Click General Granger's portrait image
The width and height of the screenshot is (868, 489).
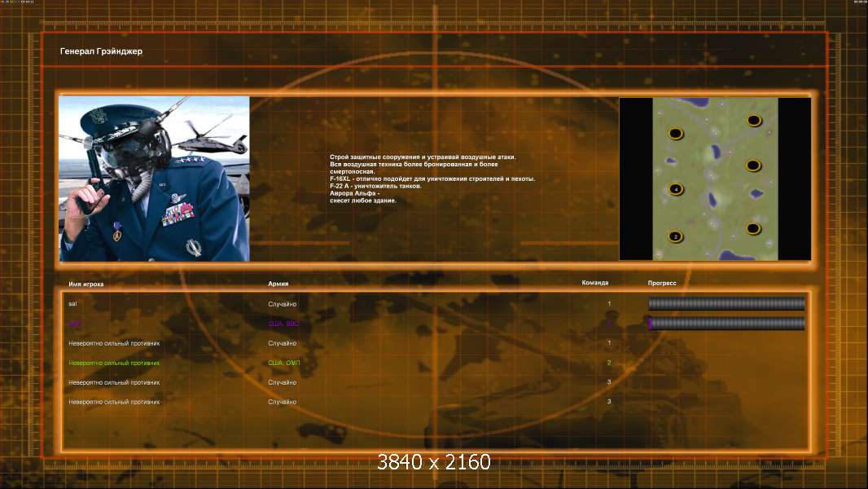(155, 178)
